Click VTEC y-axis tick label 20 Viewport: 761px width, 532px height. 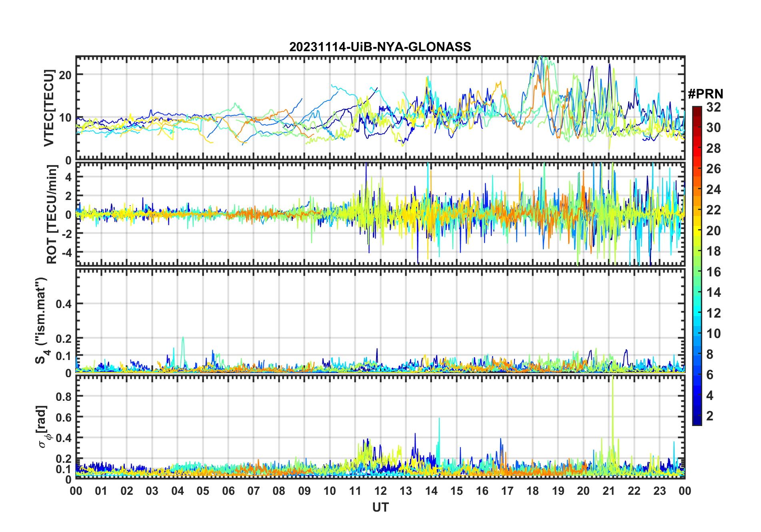click(x=65, y=75)
